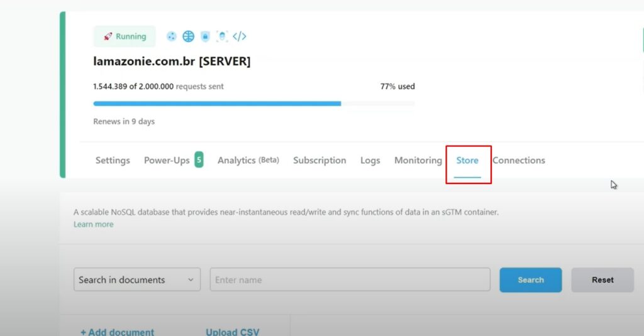The height and width of the screenshot is (336, 644).
Task: Switch to Analytics (Beta) tab
Action: pyautogui.click(x=248, y=160)
